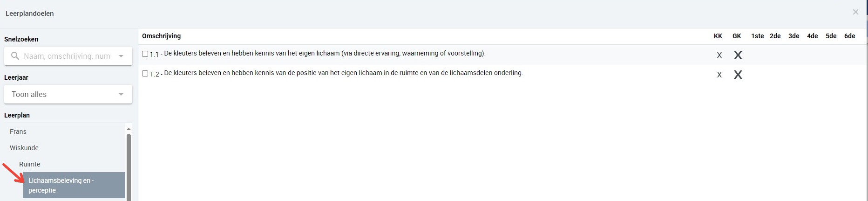Click the Leerplan list scrollbar thumb
Image resolution: width=868 pixels, height=201 pixels.
coord(129,167)
